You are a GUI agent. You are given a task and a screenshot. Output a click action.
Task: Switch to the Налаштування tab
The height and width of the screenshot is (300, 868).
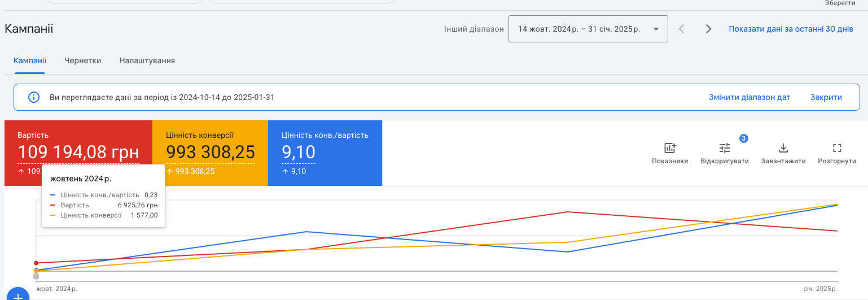coord(147,60)
